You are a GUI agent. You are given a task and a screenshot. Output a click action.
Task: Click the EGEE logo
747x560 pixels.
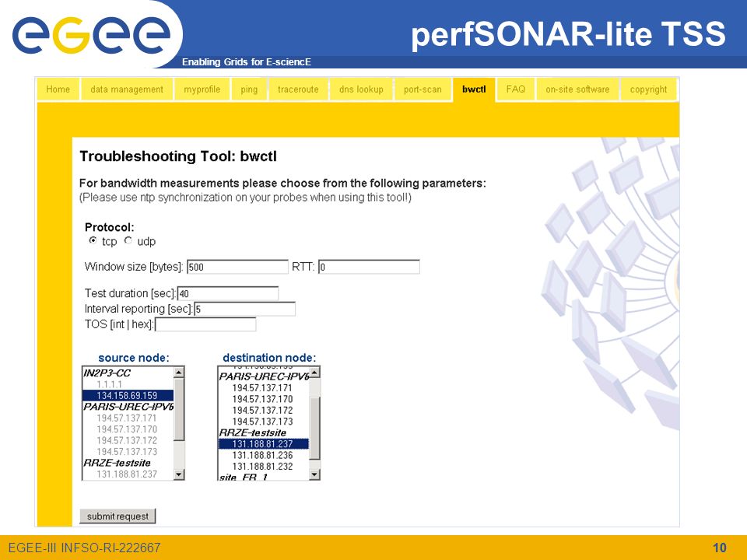click(x=92, y=34)
